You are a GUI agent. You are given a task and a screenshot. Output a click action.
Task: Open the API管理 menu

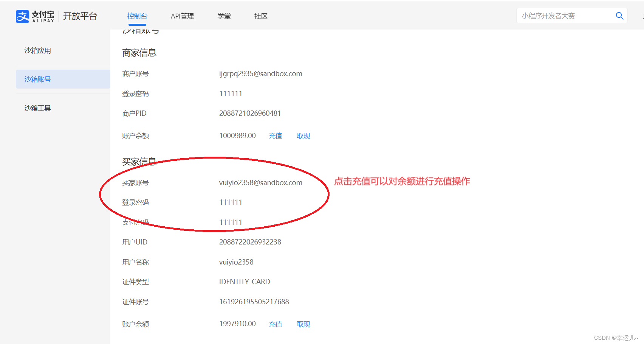point(182,16)
